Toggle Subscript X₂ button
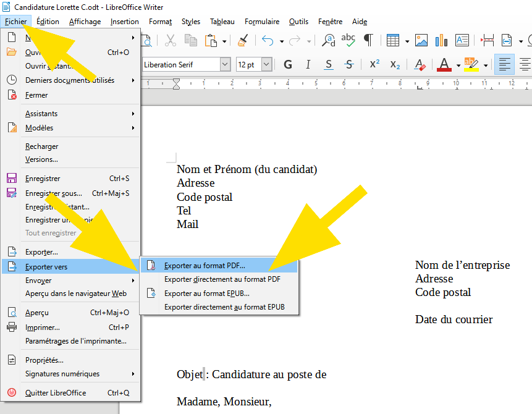This screenshot has width=532, height=414. (x=395, y=64)
